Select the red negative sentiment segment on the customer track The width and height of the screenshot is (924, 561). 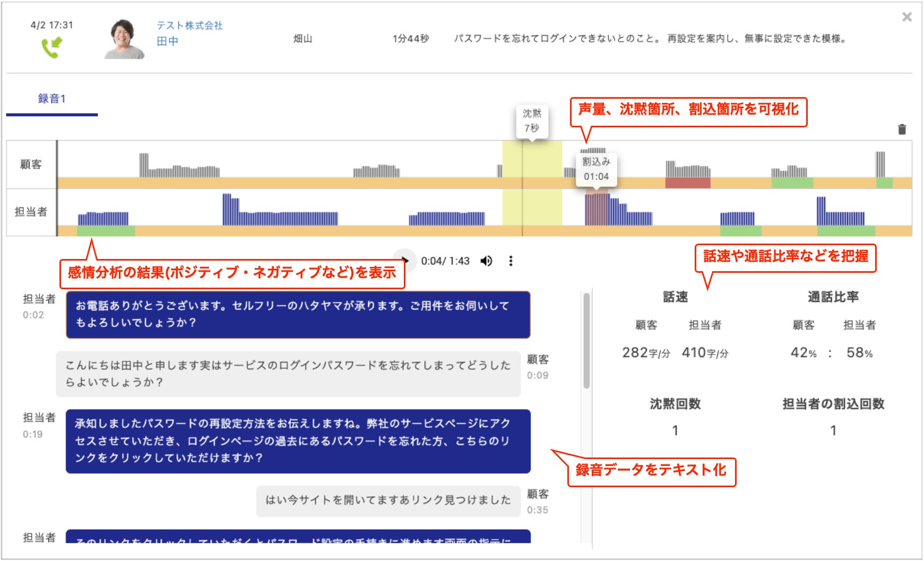coord(688,183)
